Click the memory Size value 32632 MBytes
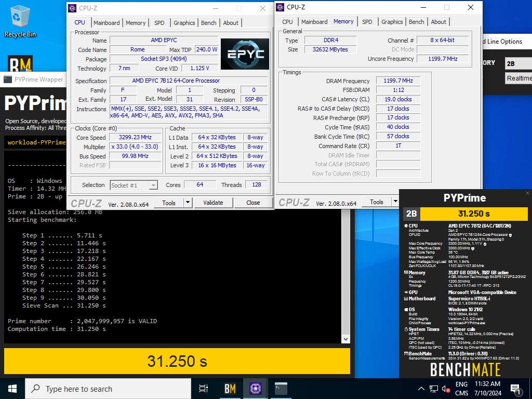 click(x=330, y=49)
